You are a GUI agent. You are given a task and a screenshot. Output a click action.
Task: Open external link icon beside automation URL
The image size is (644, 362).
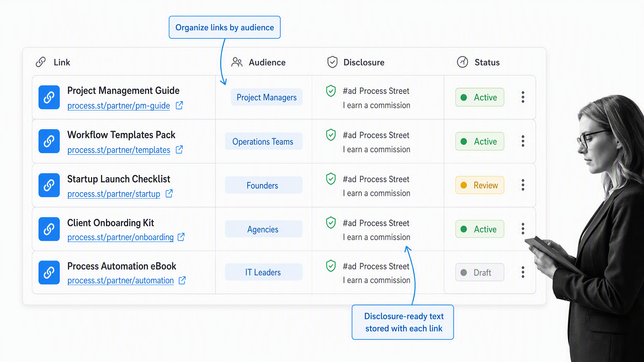point(182,280)
